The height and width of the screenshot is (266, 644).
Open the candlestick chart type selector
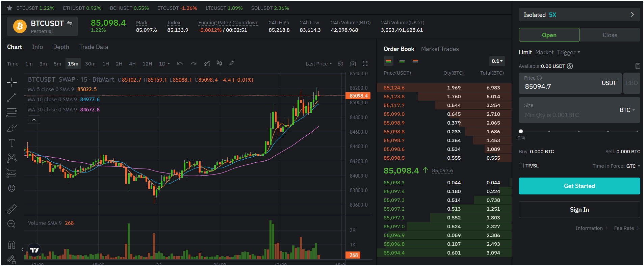(x=219, y=63)
